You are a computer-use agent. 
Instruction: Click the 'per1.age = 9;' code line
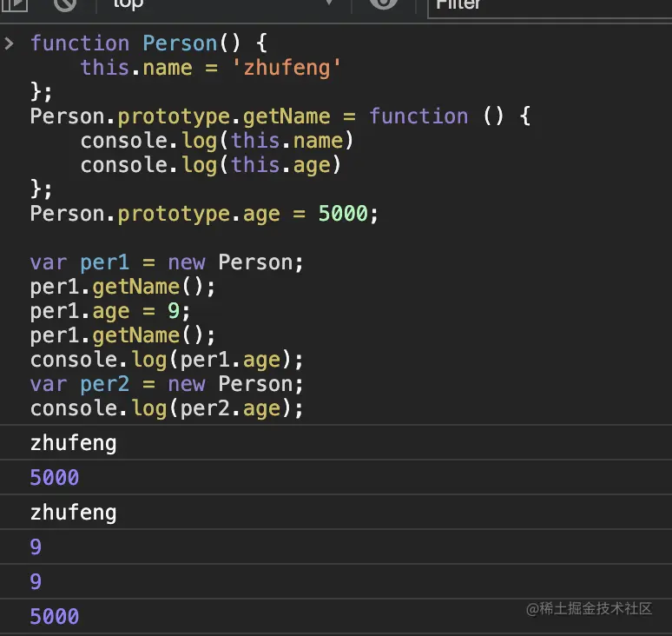110,311
